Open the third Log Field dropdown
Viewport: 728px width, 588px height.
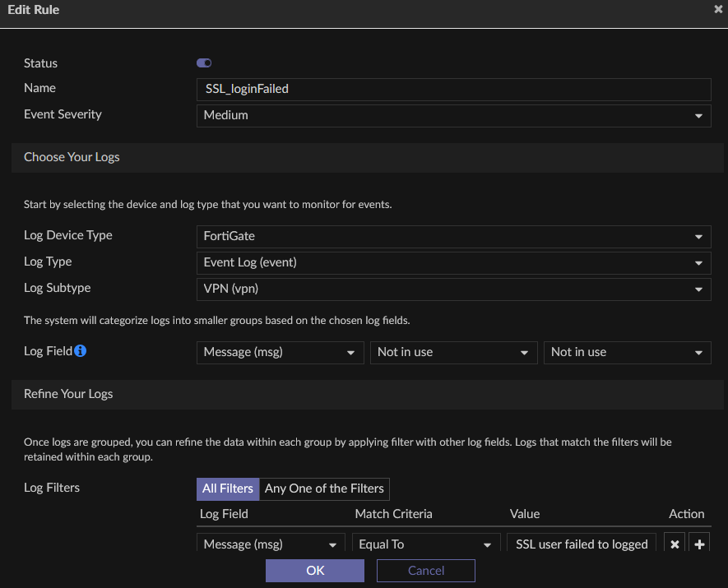[x=627, y=352]
